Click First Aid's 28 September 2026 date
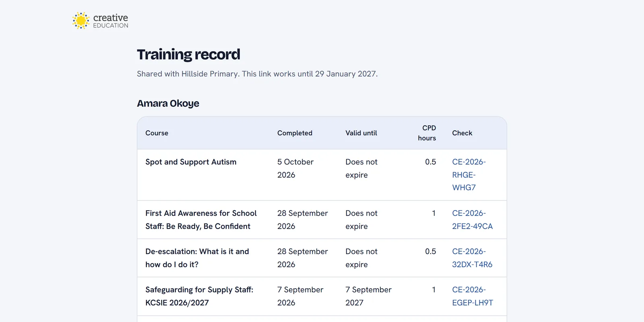Image resolution: width=644 pixels, height=322 pixels. (303, 220)
